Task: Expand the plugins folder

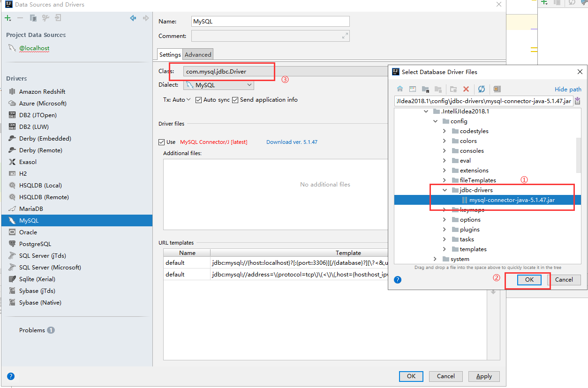Action: coord(445,230)
